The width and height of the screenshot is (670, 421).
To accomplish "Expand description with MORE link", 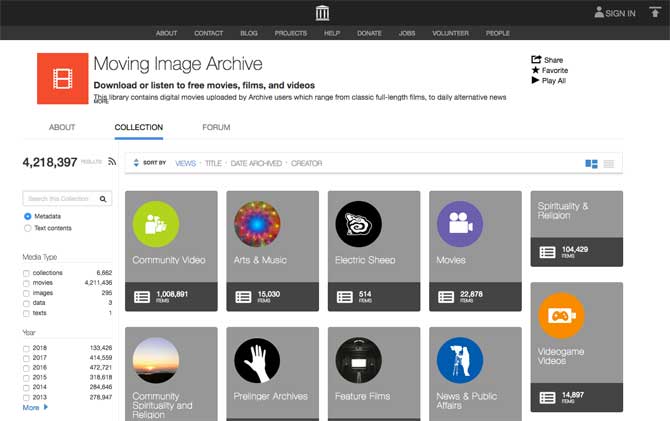I will coord(101,102).
